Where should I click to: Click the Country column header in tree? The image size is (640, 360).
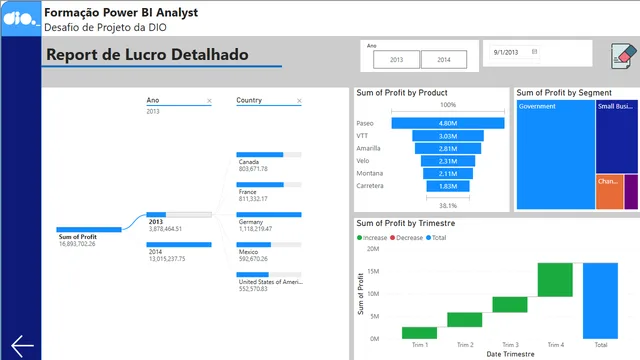[x=249, y=100]
